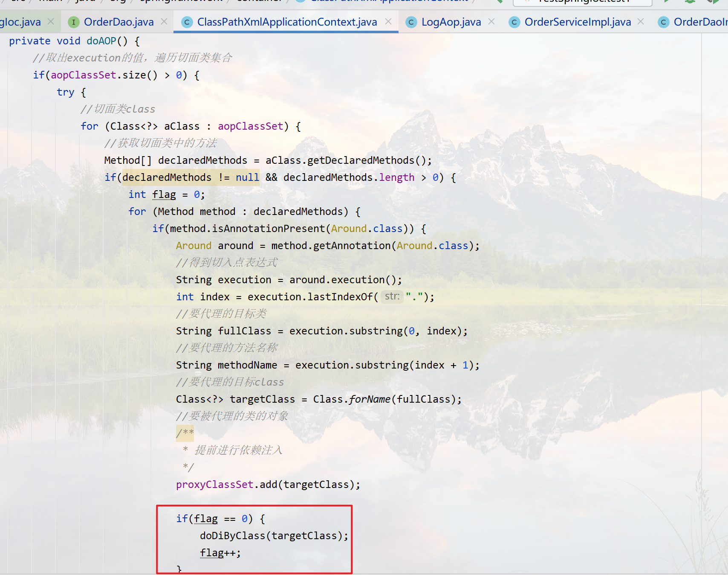
Task: Click Class.forName(fullClass) call
Action: point(384,399)
